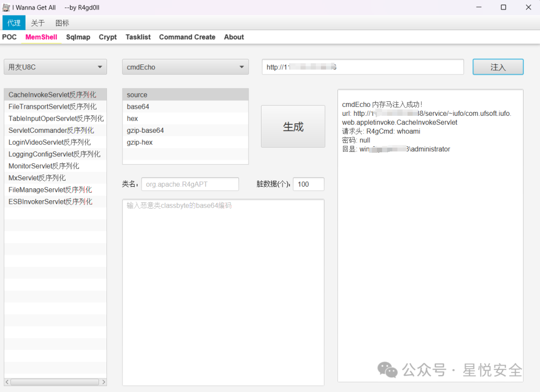The image size is (540, 392).
Task: Click the left arrow of list scrollbar
Action: (x=7, y=382)
